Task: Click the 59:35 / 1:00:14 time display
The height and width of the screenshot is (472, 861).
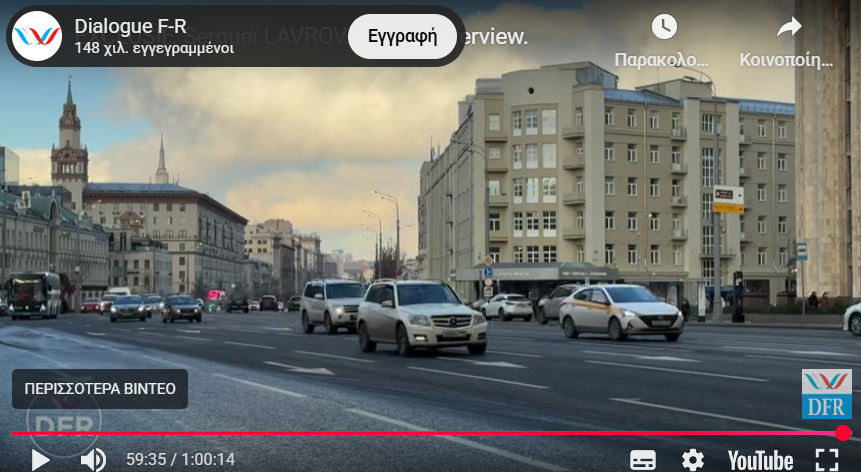Action: [180, 459]
